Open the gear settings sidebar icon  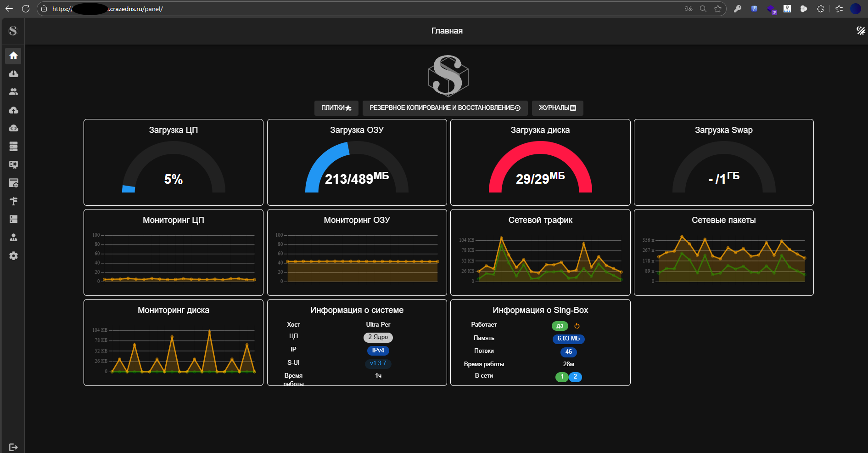[13, 256]
